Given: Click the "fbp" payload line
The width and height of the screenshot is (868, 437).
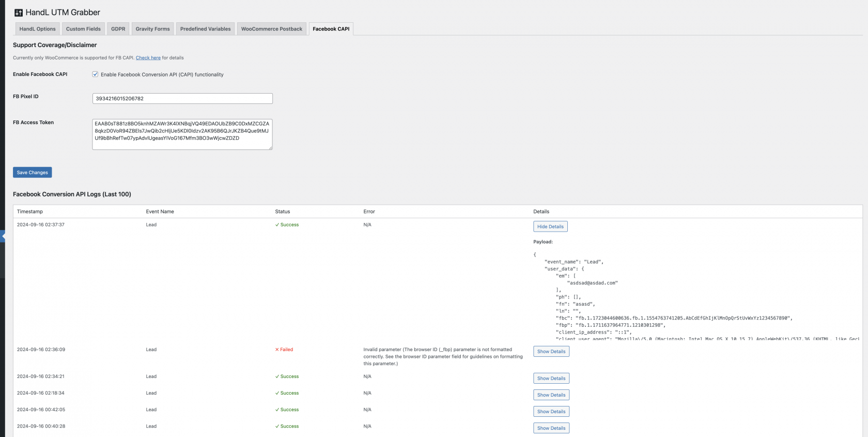Looking at the screenshot, I should [x=611, y=325].
